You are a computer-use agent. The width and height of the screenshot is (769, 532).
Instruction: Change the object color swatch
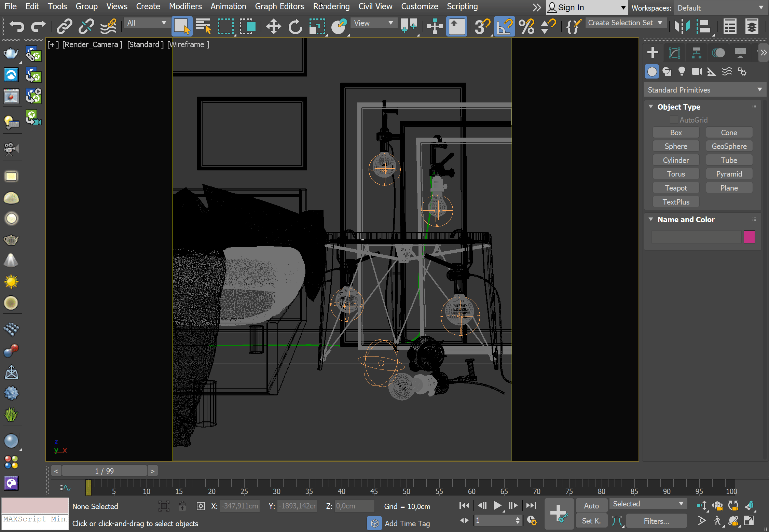tap(749, 237)
